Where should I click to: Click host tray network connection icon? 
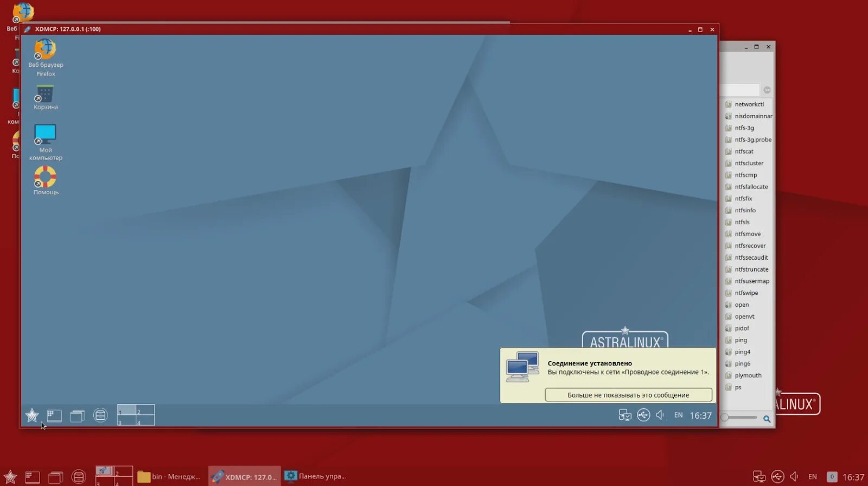(x=759, y=477)
